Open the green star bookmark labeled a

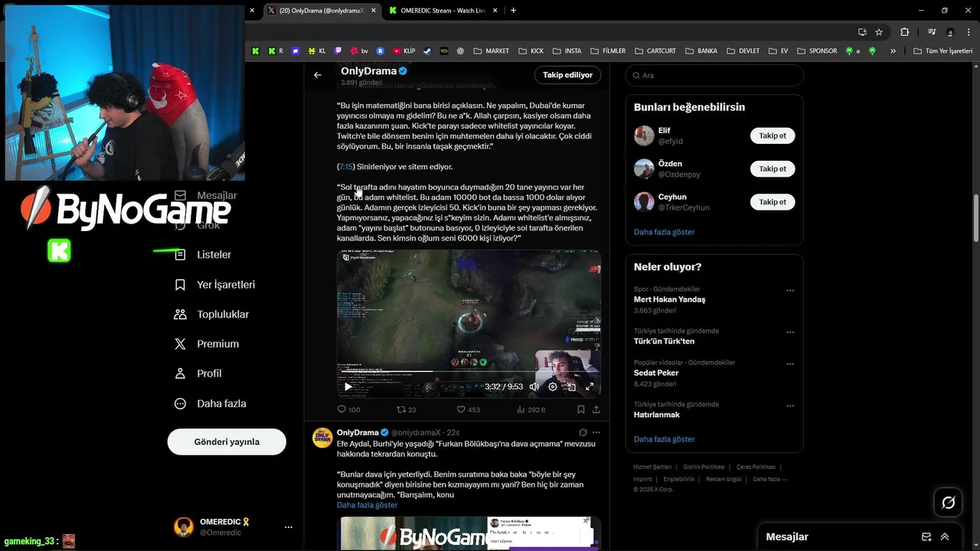(x=852, y=51)
